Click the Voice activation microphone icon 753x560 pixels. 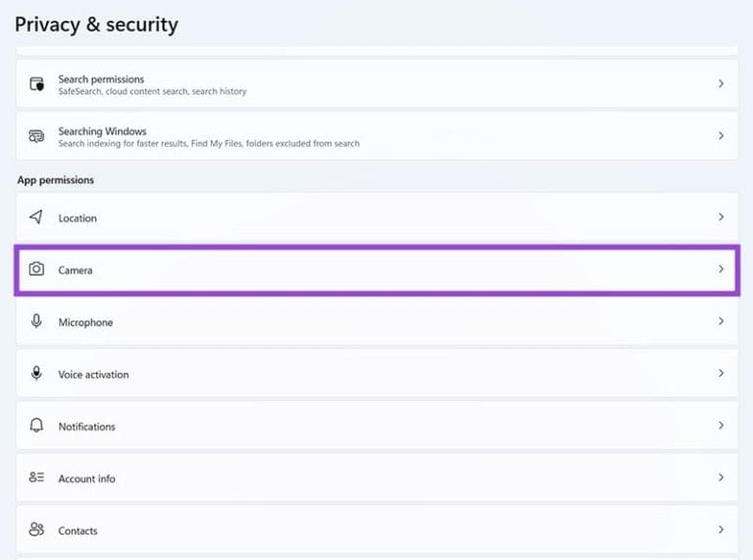36,374
